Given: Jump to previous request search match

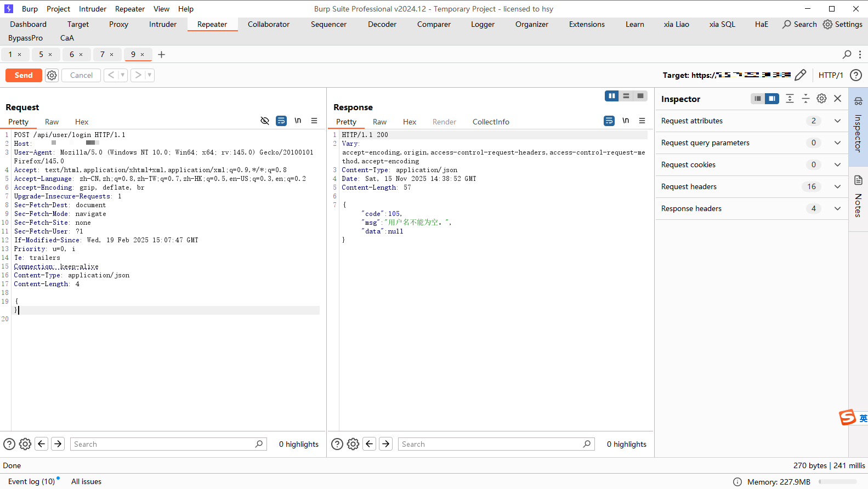Looking at the screenshot, I should pyautogui.click(x=42, y=444).
